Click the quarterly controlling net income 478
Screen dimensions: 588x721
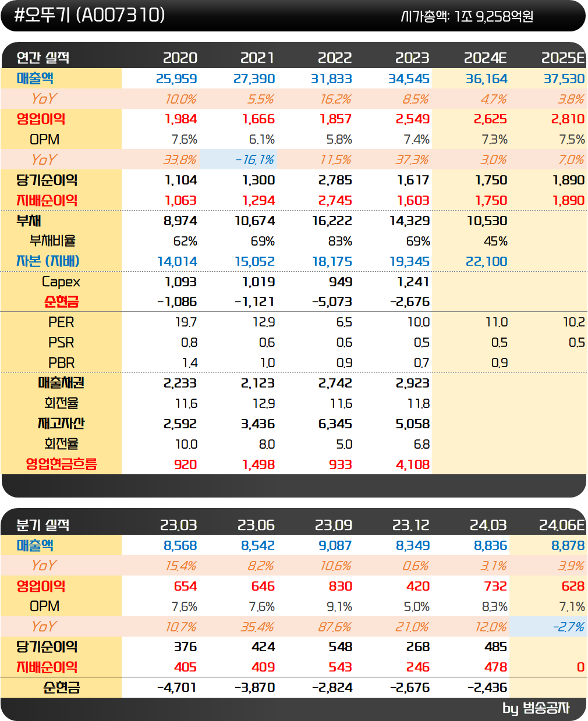(x=495, y=667)
